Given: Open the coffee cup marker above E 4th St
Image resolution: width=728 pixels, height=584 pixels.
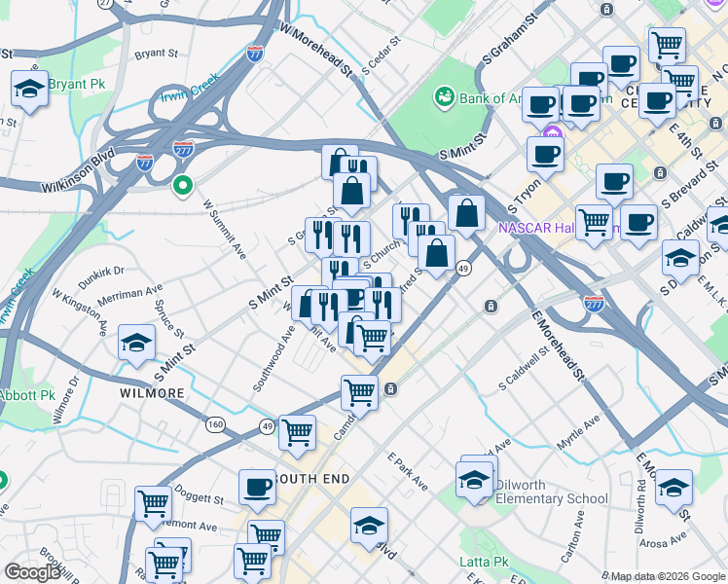Looking at the screenshot, I should tap(657, 102).
